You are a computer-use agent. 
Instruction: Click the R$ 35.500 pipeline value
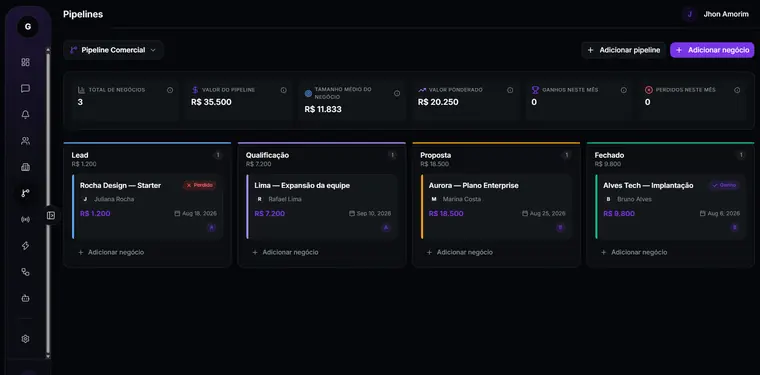click(211, 102)
